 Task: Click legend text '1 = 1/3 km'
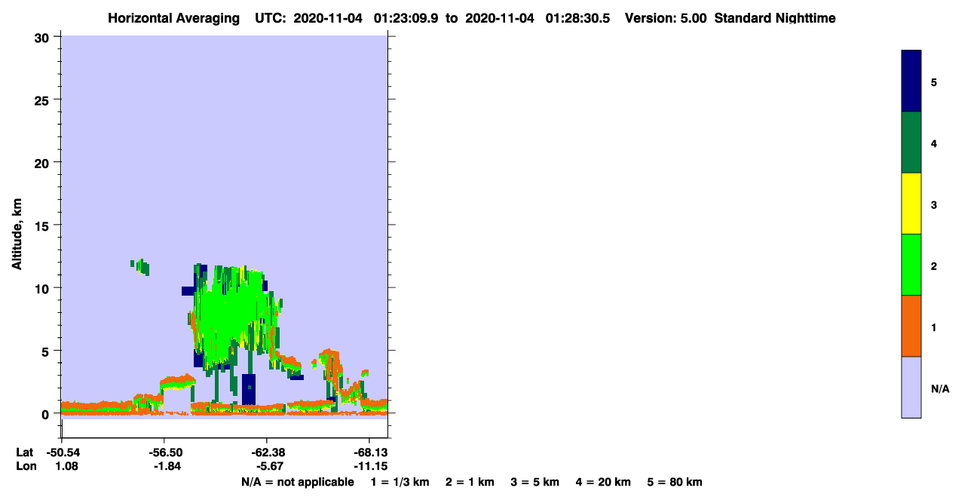[x=400, y=482]
